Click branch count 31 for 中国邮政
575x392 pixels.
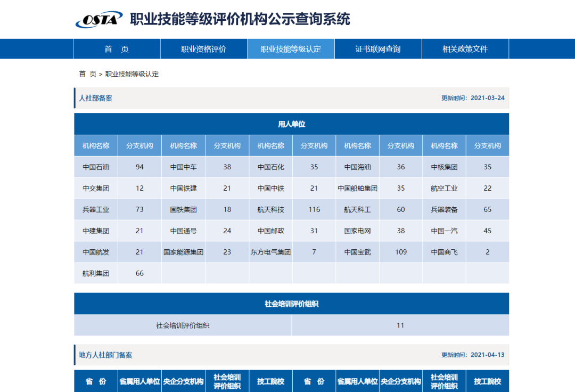tap(314, 231)
